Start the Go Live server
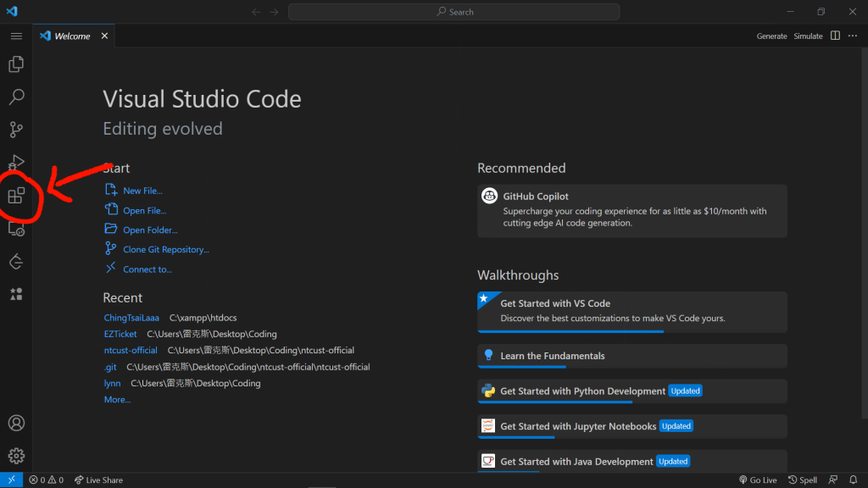The width and height of the screenshot is (868, 488). [x=758, y=480]
